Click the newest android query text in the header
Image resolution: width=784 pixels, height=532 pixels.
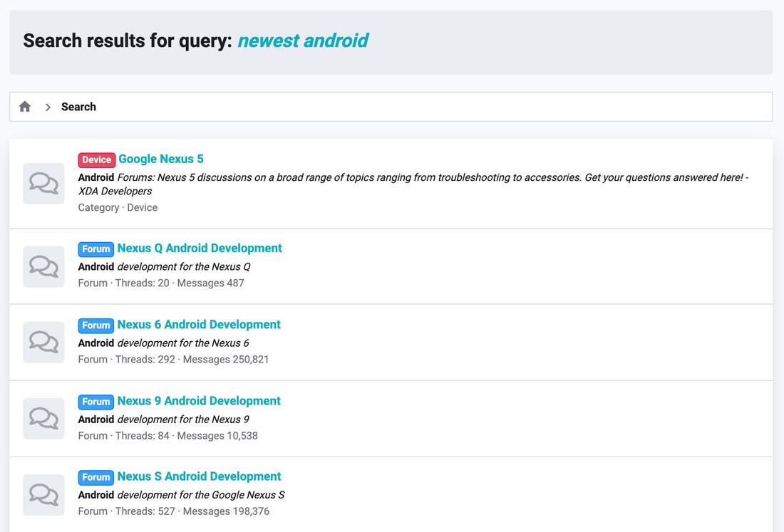302,41
